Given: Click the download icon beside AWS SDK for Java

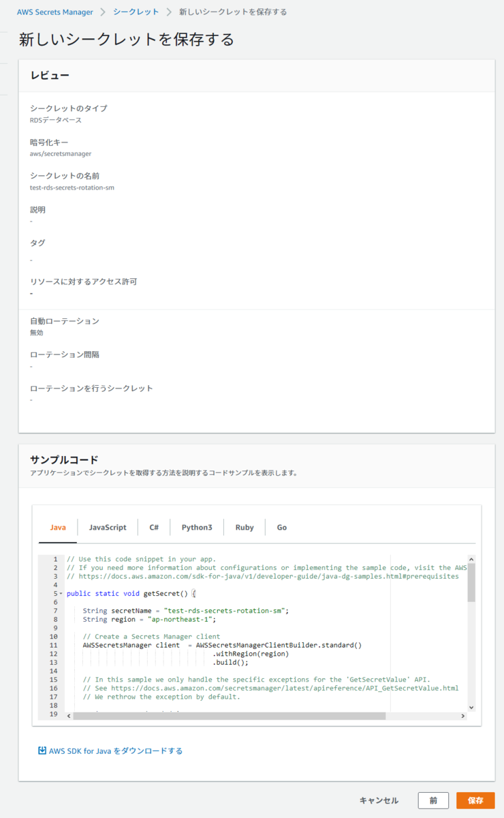Looking at the screenshot, I should tap(42, 751).
